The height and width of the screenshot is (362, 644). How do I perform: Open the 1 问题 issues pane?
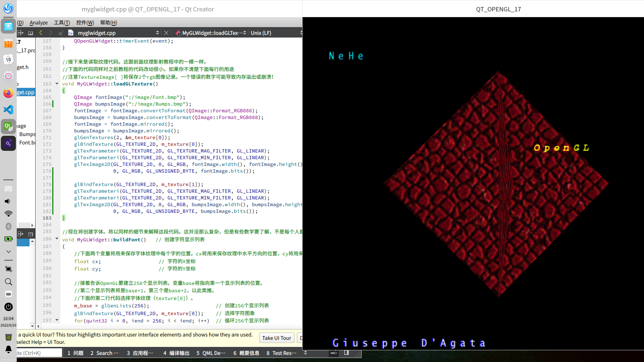tap(75, 353)
